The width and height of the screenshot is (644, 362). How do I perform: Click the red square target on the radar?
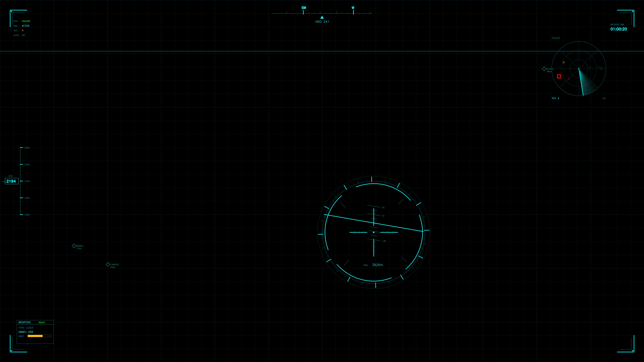point(559,76)
